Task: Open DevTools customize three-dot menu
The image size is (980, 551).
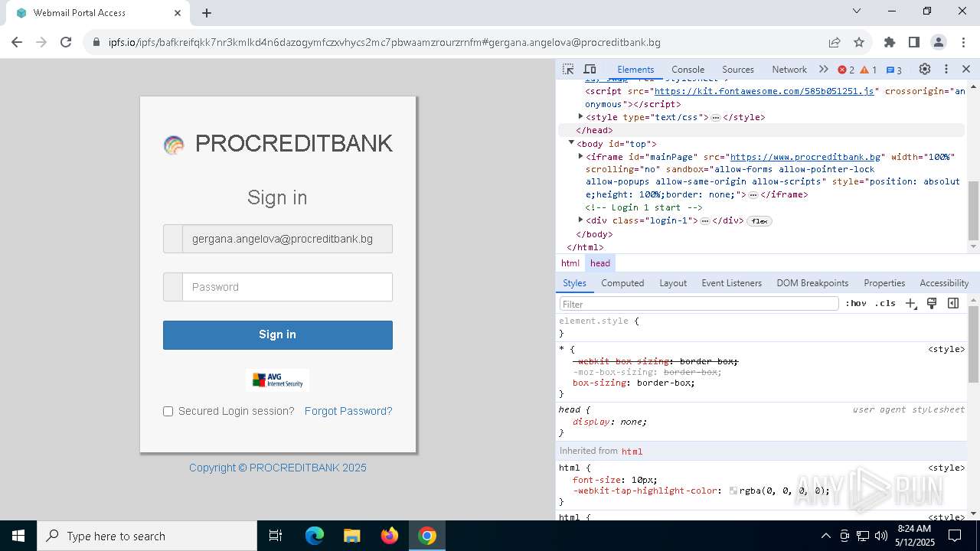Action: point(946,69)
